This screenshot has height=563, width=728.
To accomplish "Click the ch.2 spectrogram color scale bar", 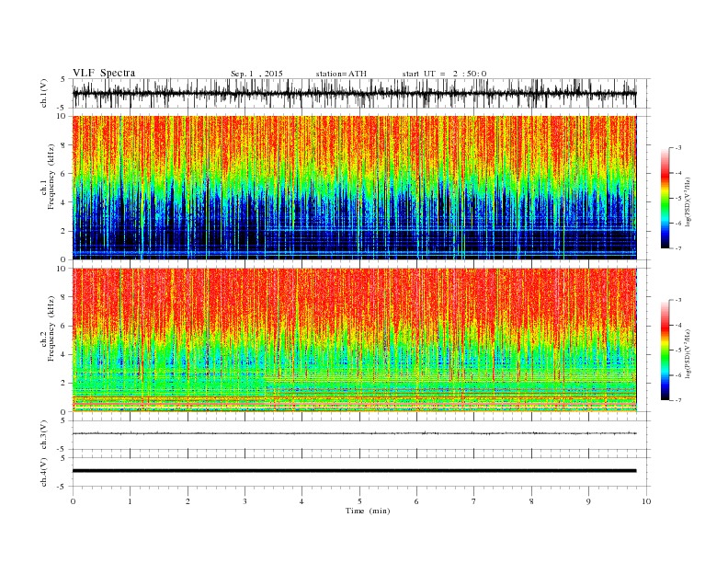I will pyautogui.click(x=665, y=350).
